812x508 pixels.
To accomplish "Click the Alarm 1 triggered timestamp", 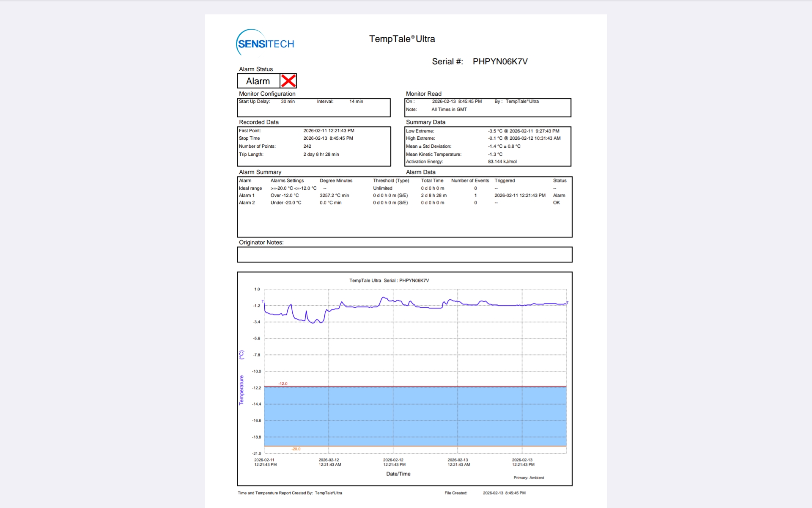I will tap(520, 196).
